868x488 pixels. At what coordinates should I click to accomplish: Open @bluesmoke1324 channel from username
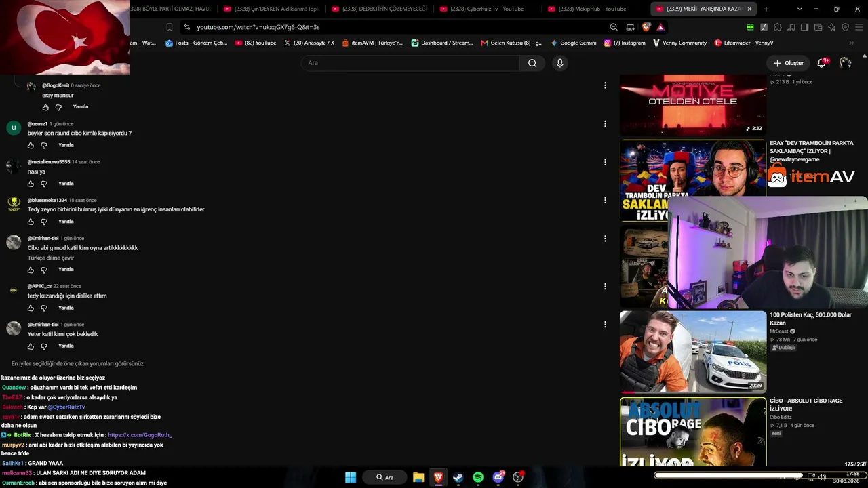[47, 200]
